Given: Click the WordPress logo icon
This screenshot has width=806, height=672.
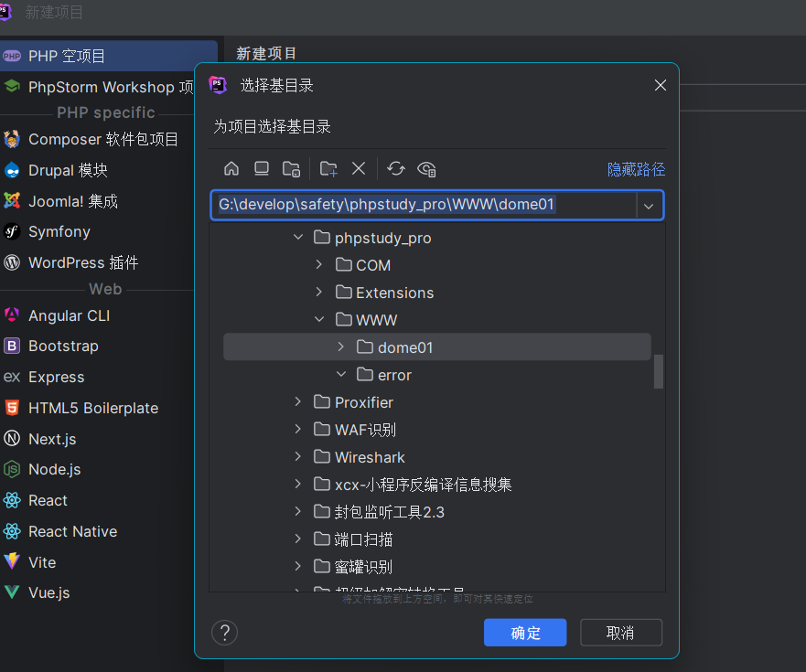Looking at the screenshot, I should click(x=12, y=262).
